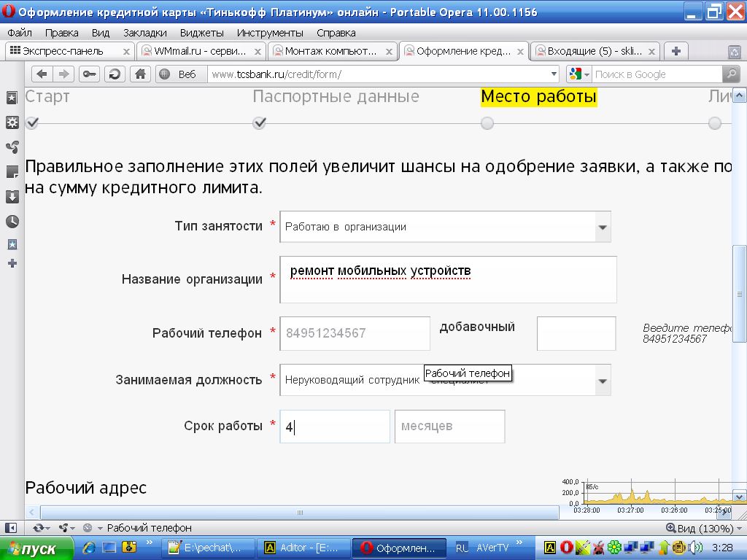Add a panel with the plus icon
747x560 pixels.
click(12, 263)
